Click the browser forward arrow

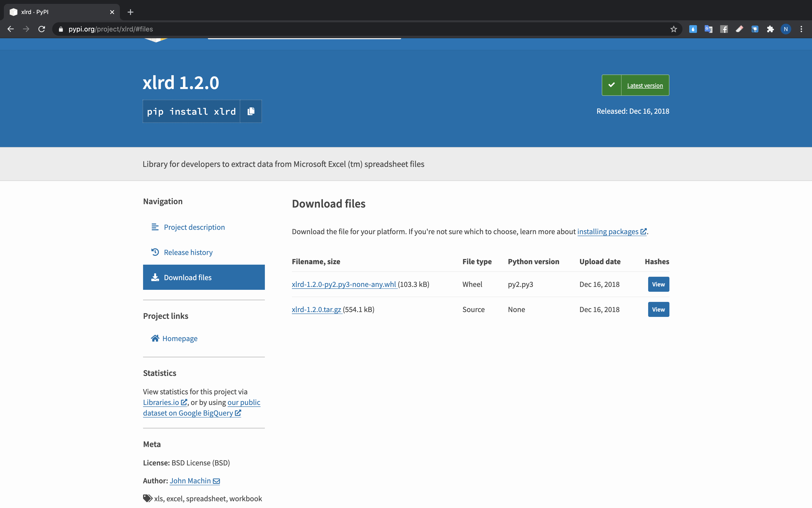pos(26,29)
